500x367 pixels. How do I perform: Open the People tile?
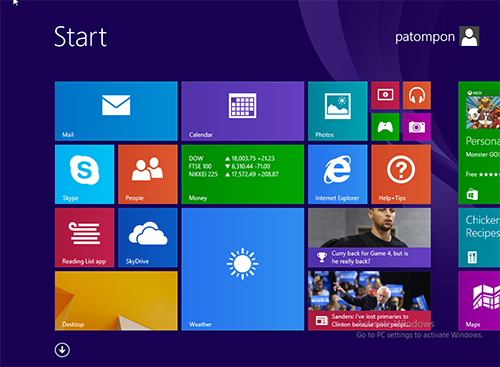[x=148, y=174]
